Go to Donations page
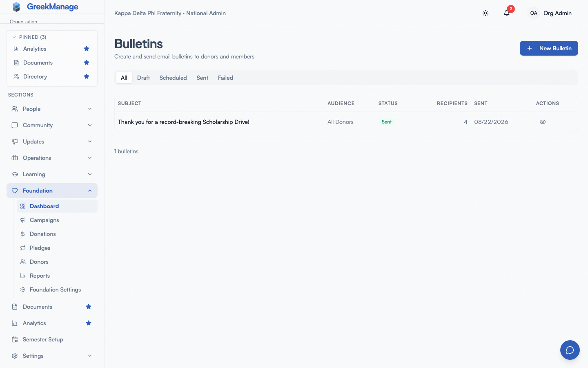The width and height of the screenshot is (588, 368). (x=57, y=234)
